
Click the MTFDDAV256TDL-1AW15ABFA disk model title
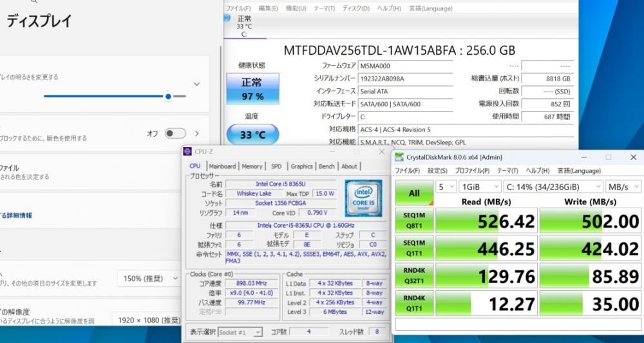tap(399, 50)
